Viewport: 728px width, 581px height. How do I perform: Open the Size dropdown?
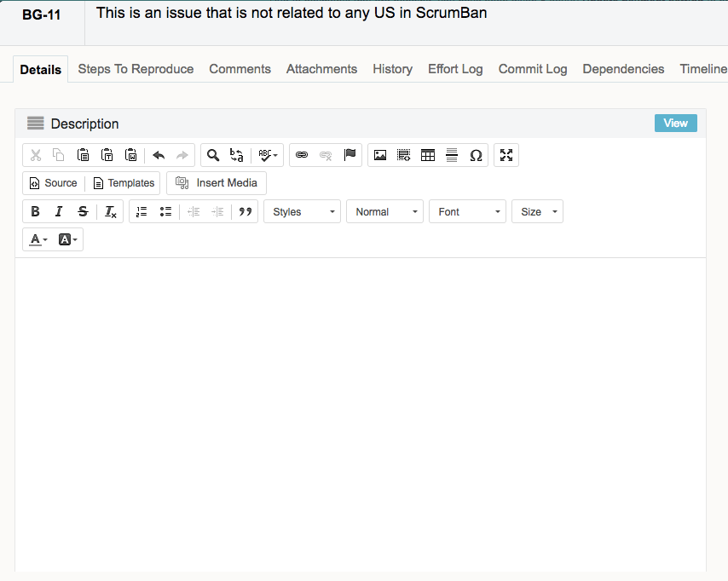[x=537, y=211]
